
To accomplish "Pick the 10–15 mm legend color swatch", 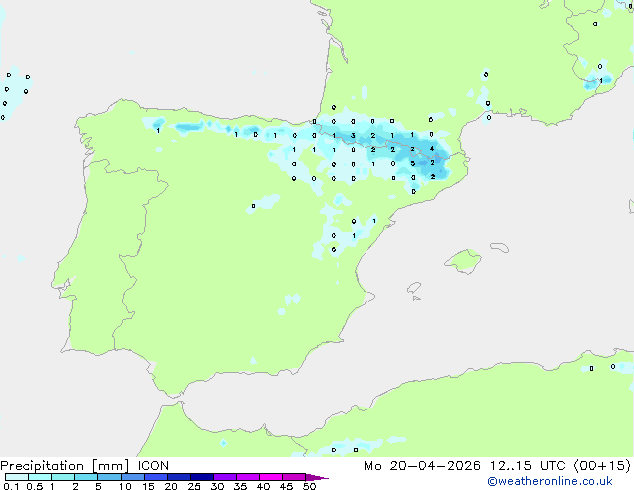I will 133,477.
